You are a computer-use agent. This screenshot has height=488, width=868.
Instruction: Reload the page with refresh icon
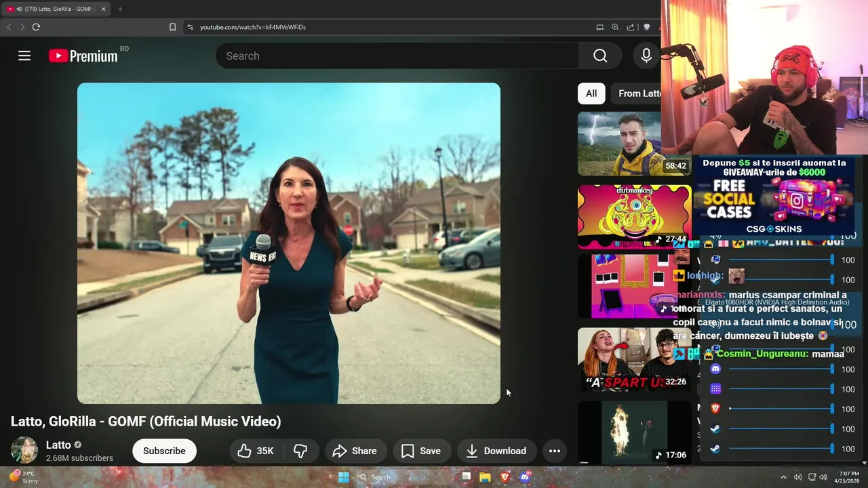point(36,27)
